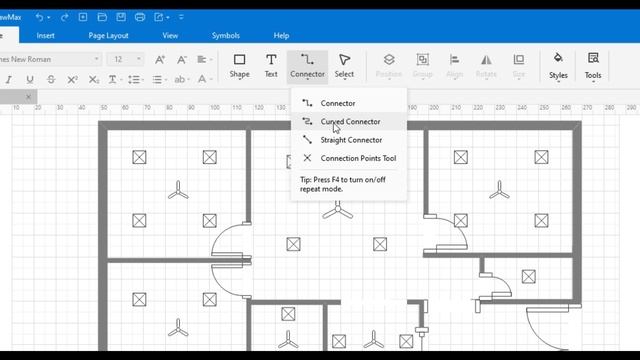Expand export options arrow
Viewport: 640px width, 360px height.
coord(168,18)
